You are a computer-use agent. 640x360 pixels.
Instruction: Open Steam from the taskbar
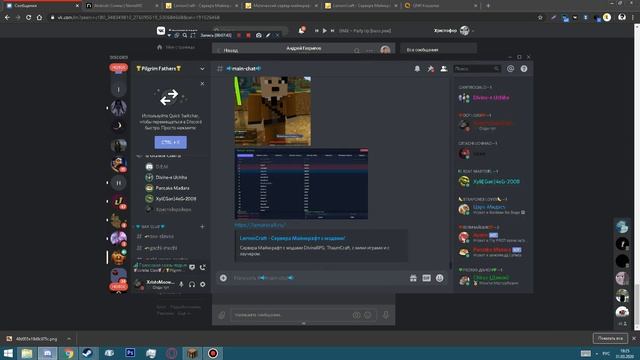[87, 353]
